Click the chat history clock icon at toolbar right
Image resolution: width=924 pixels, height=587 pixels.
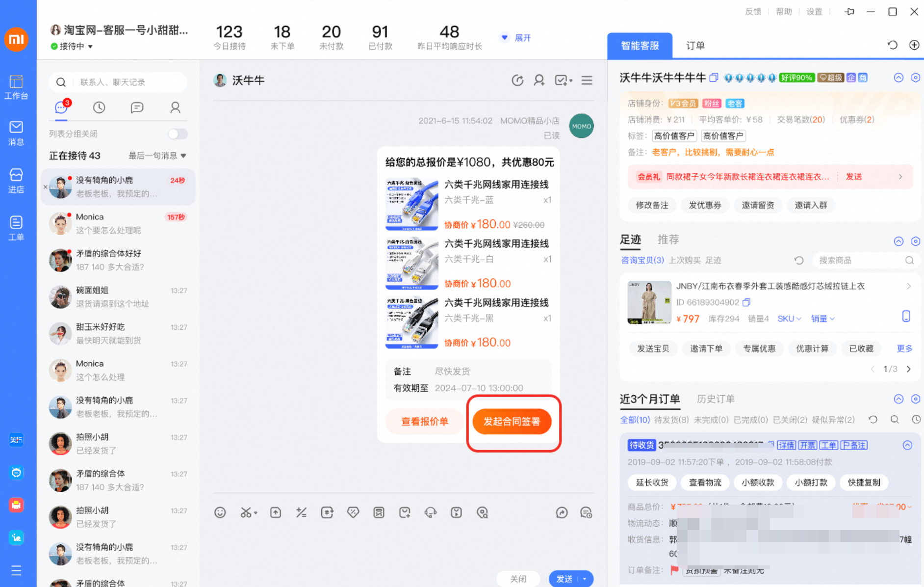click(586, 512)
